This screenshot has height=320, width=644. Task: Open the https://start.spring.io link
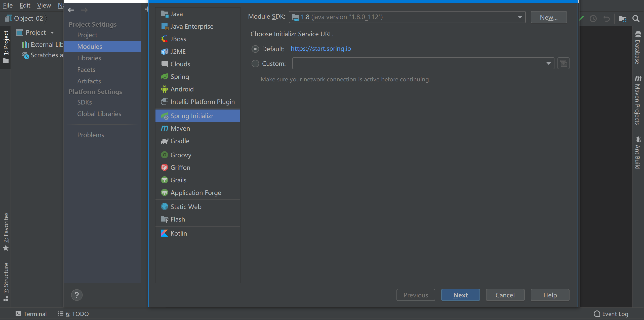[321, 48]
